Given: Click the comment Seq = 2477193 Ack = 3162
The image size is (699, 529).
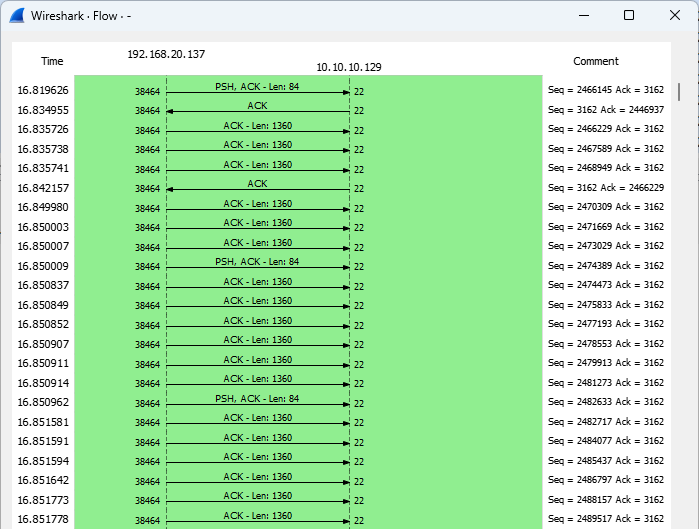Looking at the screenshot, I should click(x=606, y=324).
